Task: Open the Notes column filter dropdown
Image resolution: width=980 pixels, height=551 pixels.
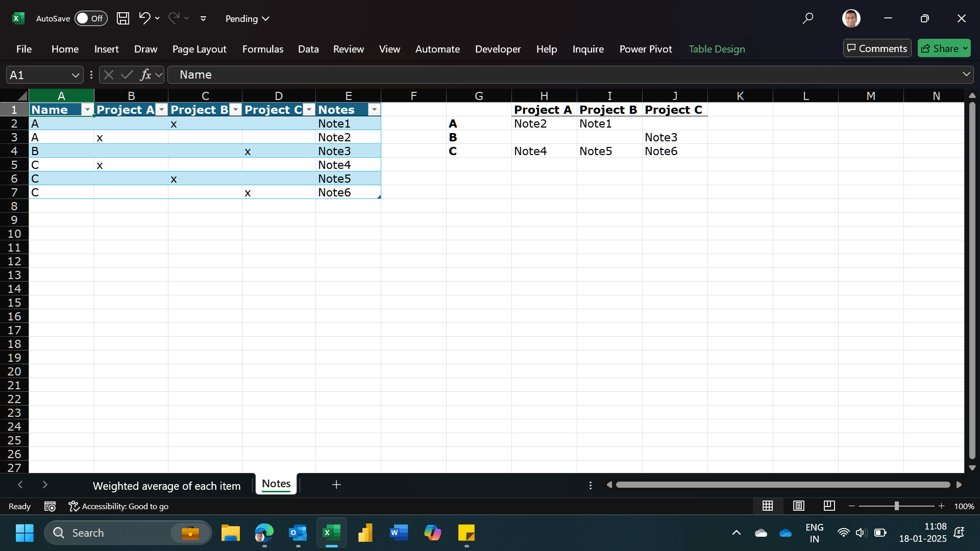Action: pos(374,110)
